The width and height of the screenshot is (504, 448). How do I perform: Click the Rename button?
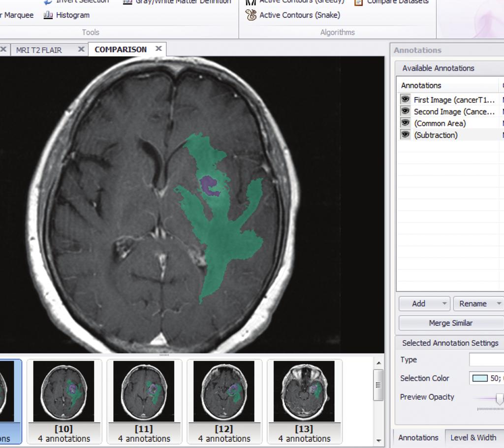click(473, 304)
